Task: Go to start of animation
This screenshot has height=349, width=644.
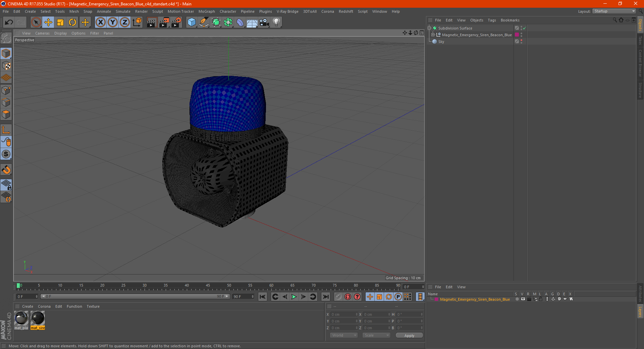Action: [x=263, y=297]
